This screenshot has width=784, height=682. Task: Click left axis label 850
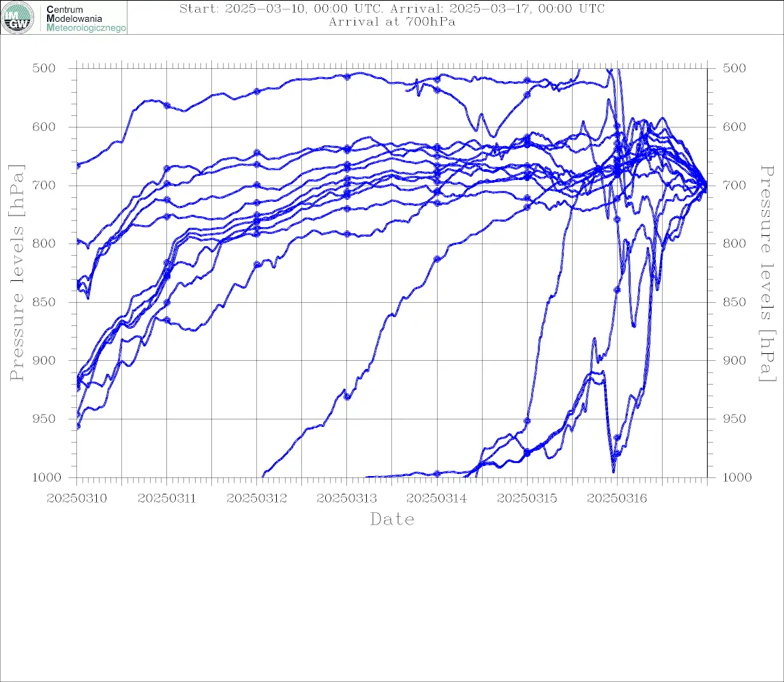tap(44, 302)
